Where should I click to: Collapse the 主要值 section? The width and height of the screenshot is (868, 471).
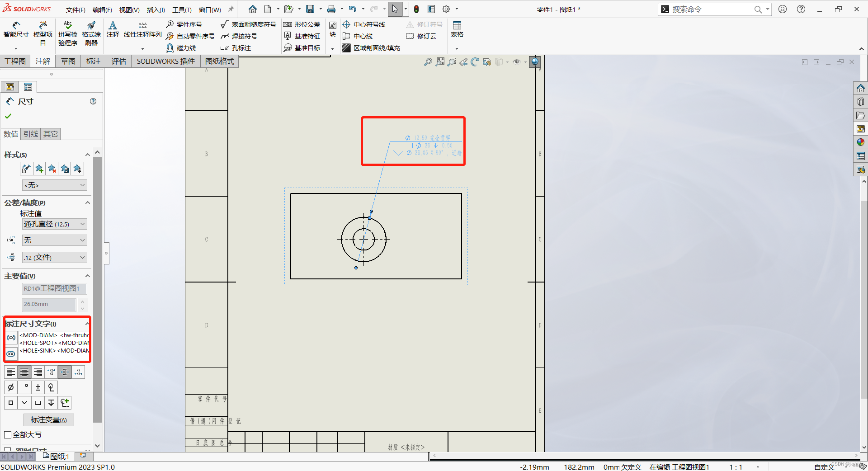tap(88, 276)
